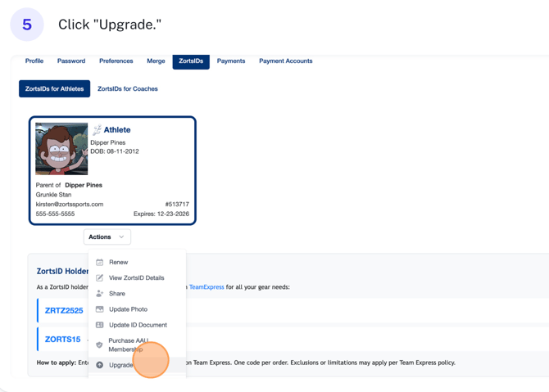Select ZortsIDs for Athletes button

[x=55, y=88]
